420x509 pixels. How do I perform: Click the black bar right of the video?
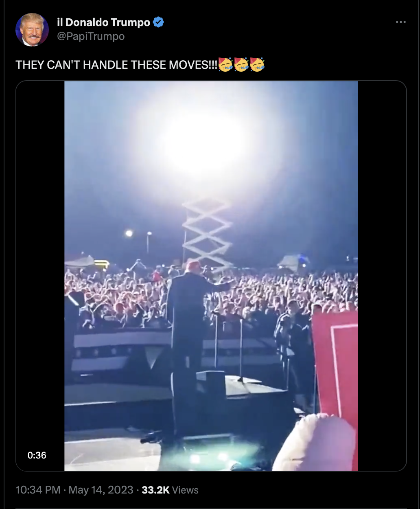tap(382, 276)
